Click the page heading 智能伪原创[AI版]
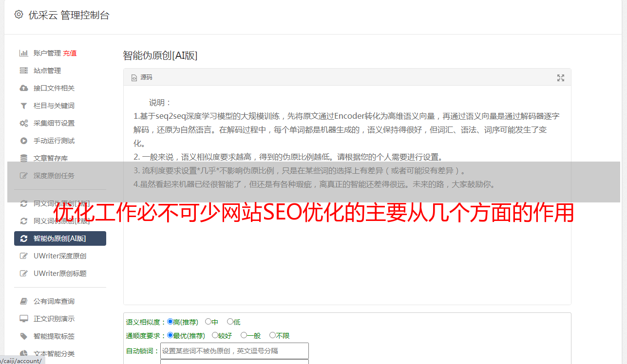Image resolution: width=627 pixels, height=364 pixels. click(x=160, y=55)
